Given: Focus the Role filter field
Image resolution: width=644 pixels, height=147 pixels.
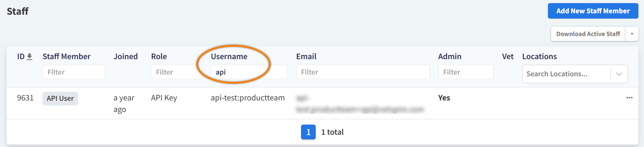Looking at the screenshot, I should 176,72.
